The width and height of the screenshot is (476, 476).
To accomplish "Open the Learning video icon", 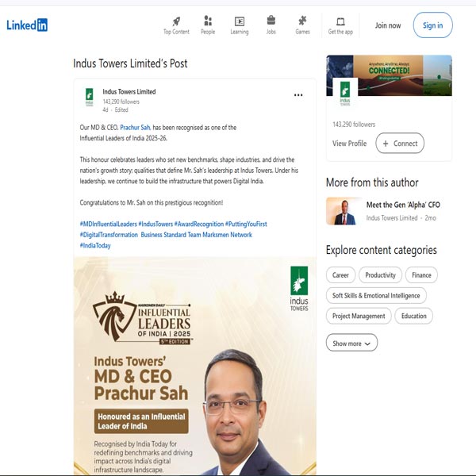I will pos(240,21).
